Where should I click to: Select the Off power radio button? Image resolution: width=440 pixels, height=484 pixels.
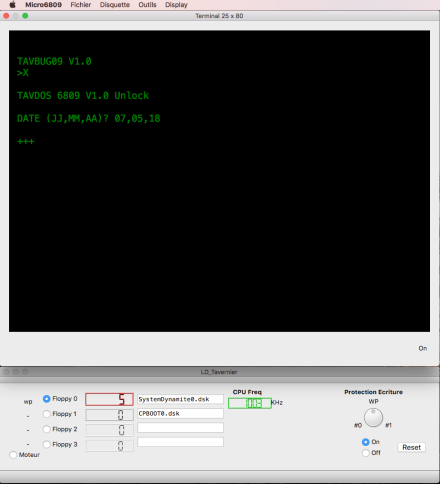(x=366, y=453)
